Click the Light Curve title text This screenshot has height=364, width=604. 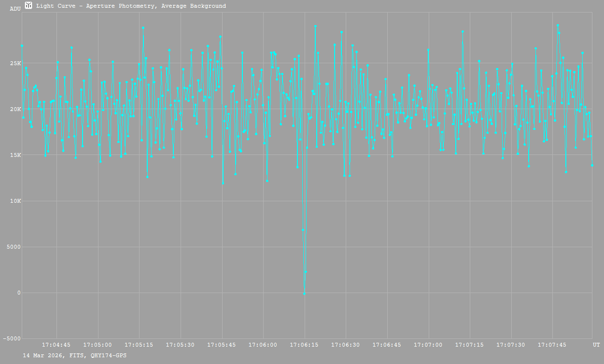click(x=131, y=6)
